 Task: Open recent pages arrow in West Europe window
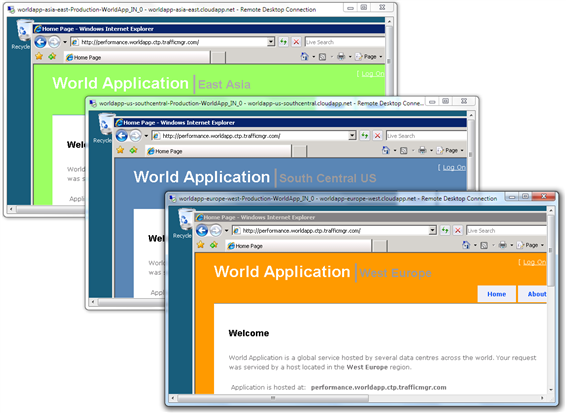click(226, 230)
